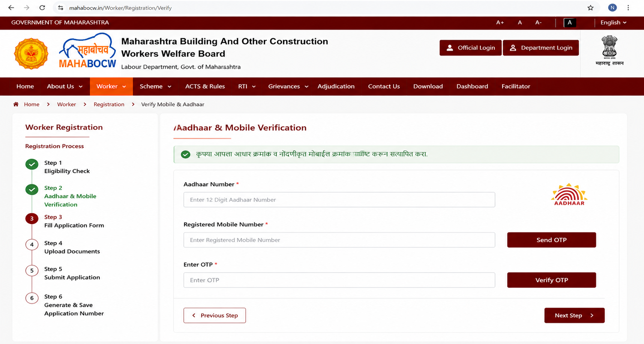This screenshot has height=344, width=644.
Task: Go to Contact Us
Action: click(384, 86)
